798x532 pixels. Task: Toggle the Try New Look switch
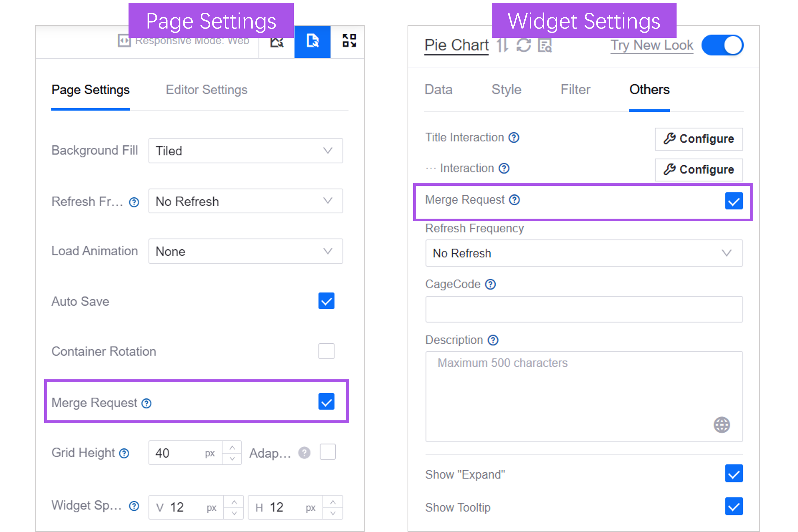coord(722,45)
